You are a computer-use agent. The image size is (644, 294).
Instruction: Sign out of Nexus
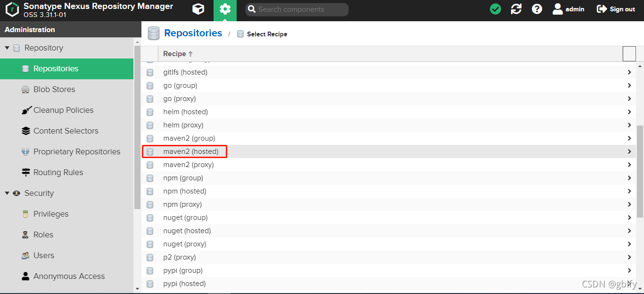616,9
